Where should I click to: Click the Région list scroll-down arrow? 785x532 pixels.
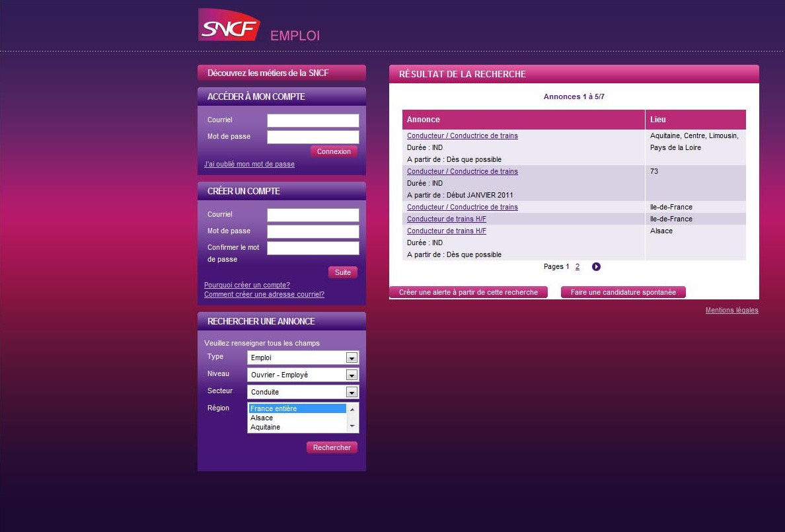(x=352, y=426)
